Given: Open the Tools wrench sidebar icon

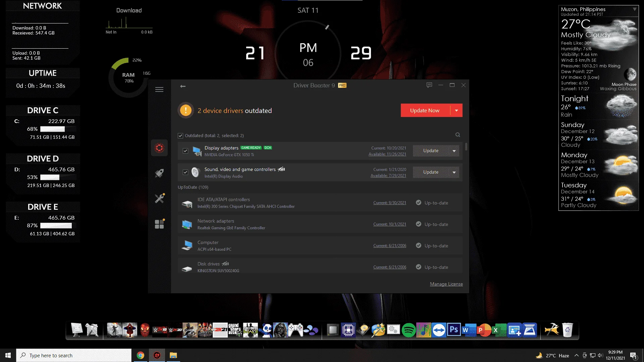Looking at the screenshot, I should (159, 198).
